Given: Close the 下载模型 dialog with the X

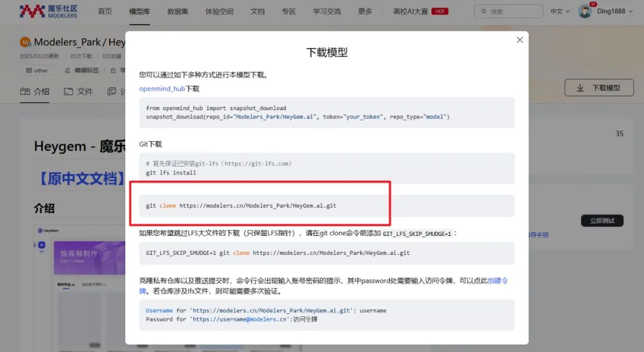Looking at the screenshot, I should click(519, 40).
